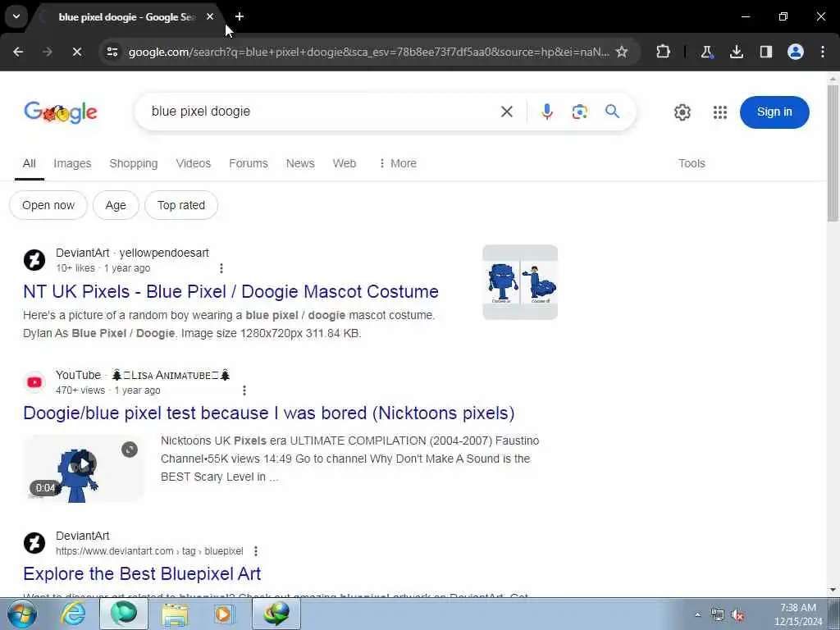Open Google quick settings gear
The width and height of the screenshot is (840, 630).
click(x=682, y=112)
